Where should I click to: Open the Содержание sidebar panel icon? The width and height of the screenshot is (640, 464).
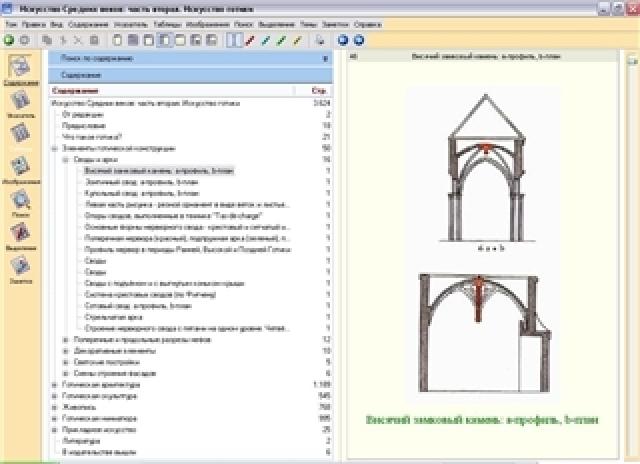pyautogui.click(x=15, y=69)
